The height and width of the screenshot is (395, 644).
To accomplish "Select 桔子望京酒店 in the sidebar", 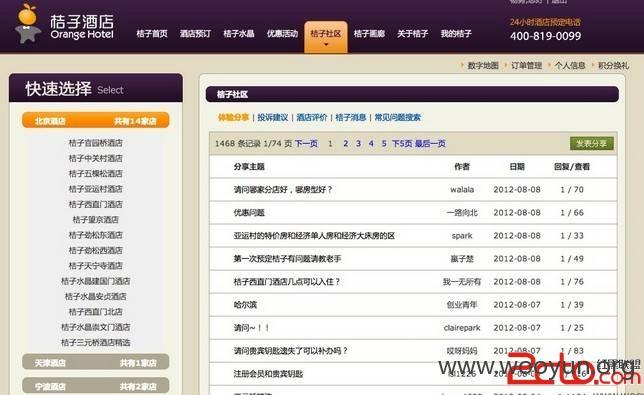I will (x=96, y=220).
